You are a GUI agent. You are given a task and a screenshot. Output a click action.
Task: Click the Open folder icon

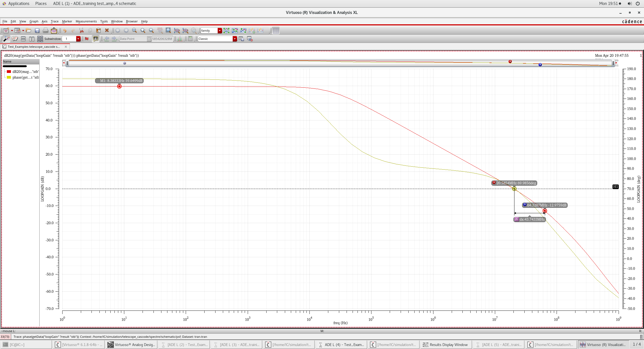coord(28,31)
